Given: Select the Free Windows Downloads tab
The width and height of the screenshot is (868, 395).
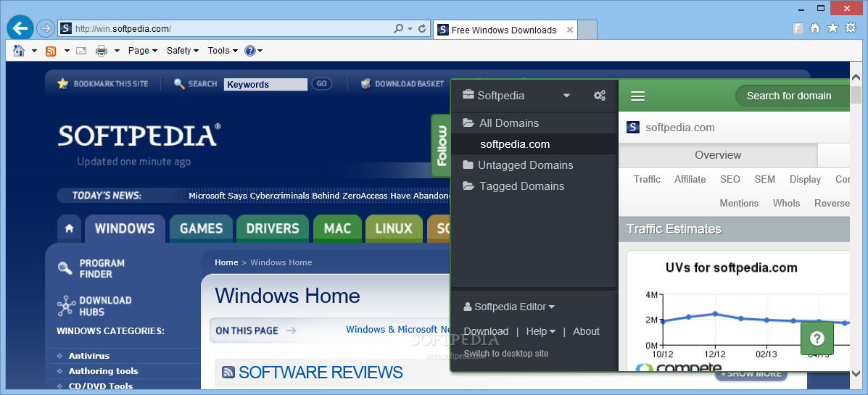Looking at the screenshot, I should (505, 30).
